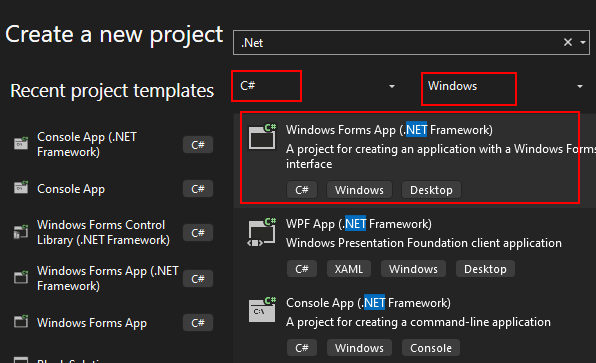Clear the .Net search text with the X

568,42
